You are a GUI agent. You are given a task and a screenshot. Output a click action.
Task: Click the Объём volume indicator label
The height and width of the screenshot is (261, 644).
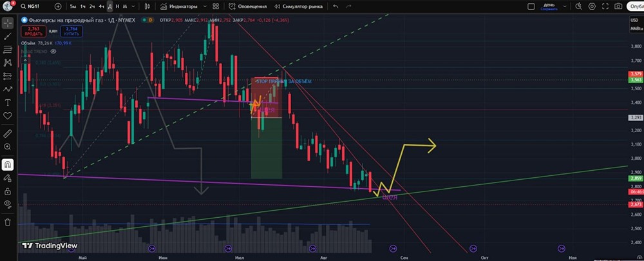(29, 43)
